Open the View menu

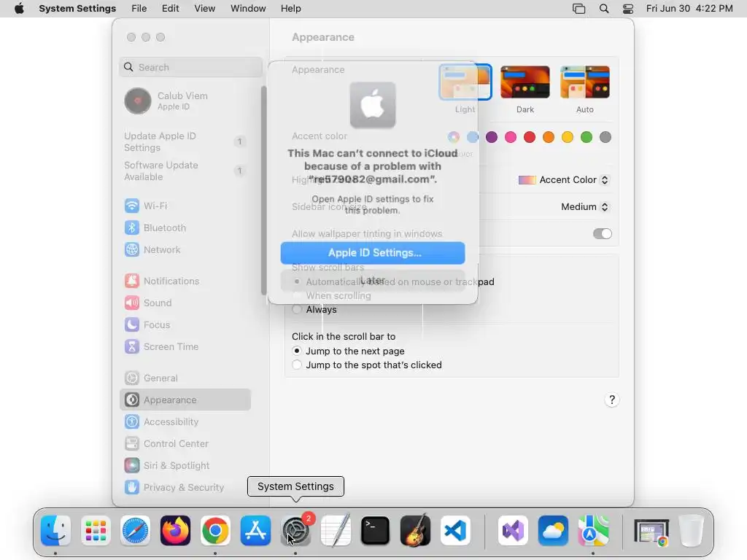pos(204,9)
